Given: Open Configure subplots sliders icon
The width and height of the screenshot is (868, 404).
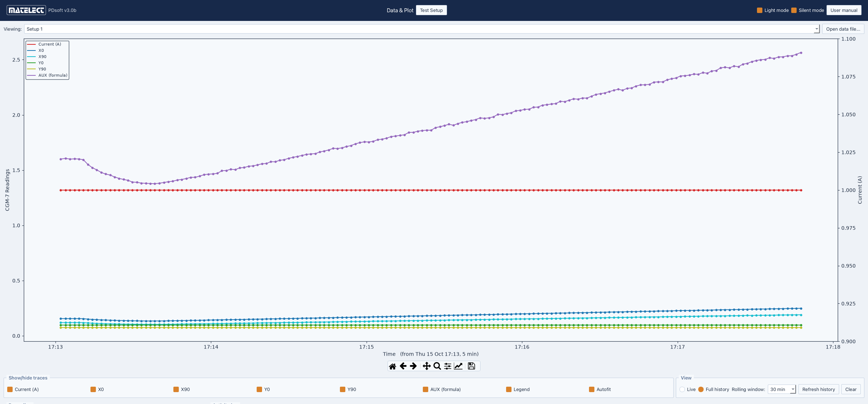Looking at the screenshot, I should 448,366.
